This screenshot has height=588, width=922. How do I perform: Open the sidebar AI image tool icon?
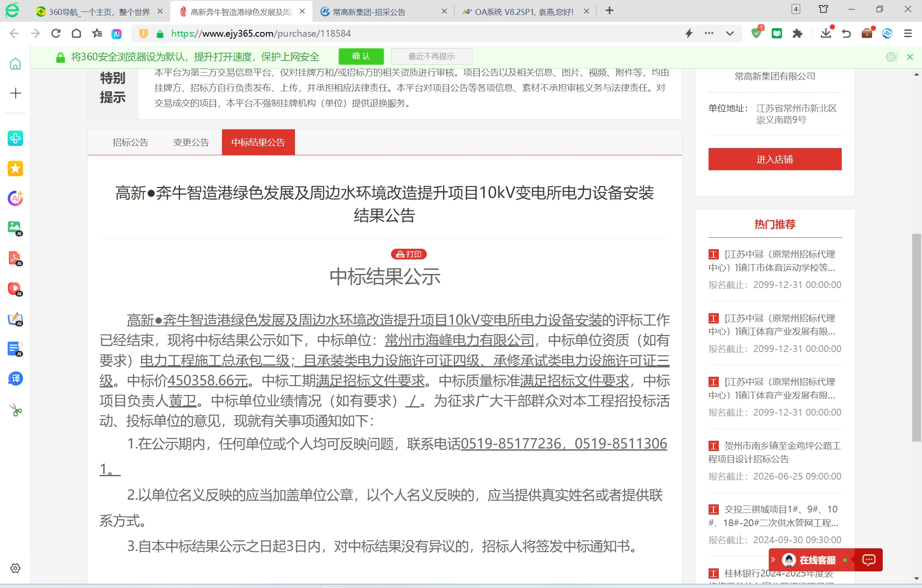point(15,228)
